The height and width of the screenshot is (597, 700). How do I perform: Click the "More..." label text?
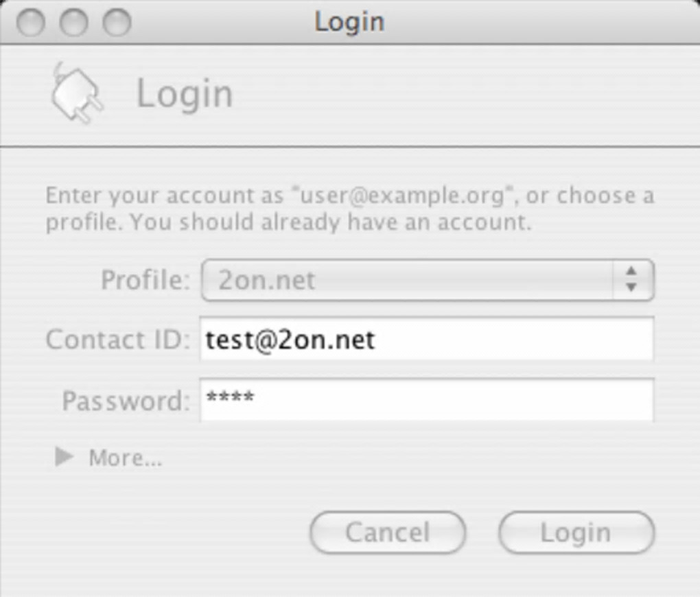[126, 458]
